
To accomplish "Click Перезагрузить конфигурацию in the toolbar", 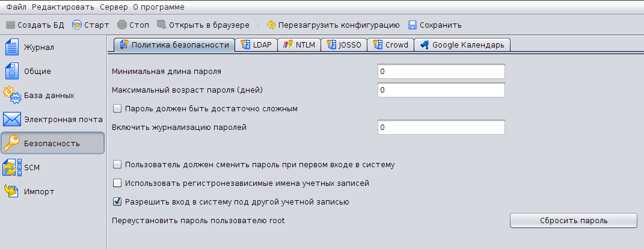I will click(333, 25).
